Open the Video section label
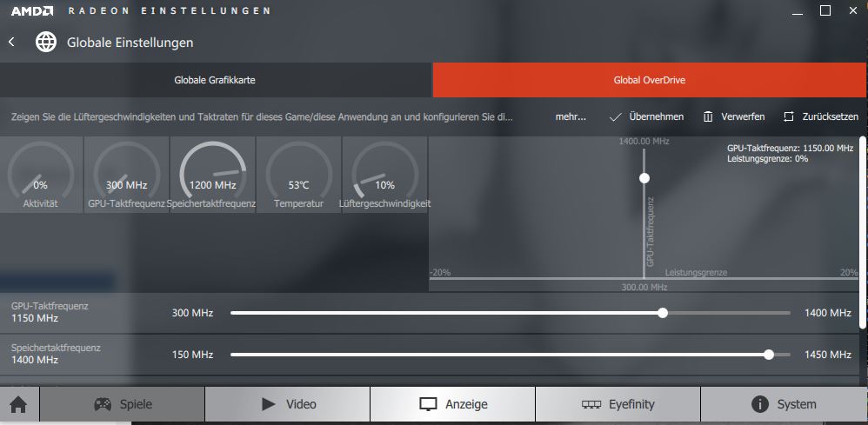The image size is (868, 425). tap(301, 404)
